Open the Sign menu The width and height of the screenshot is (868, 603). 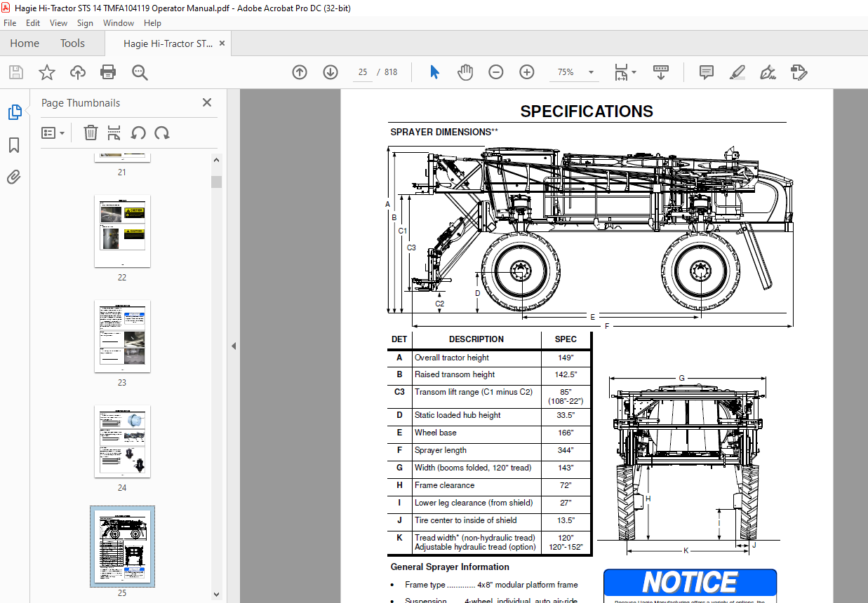tap(85, 23)
